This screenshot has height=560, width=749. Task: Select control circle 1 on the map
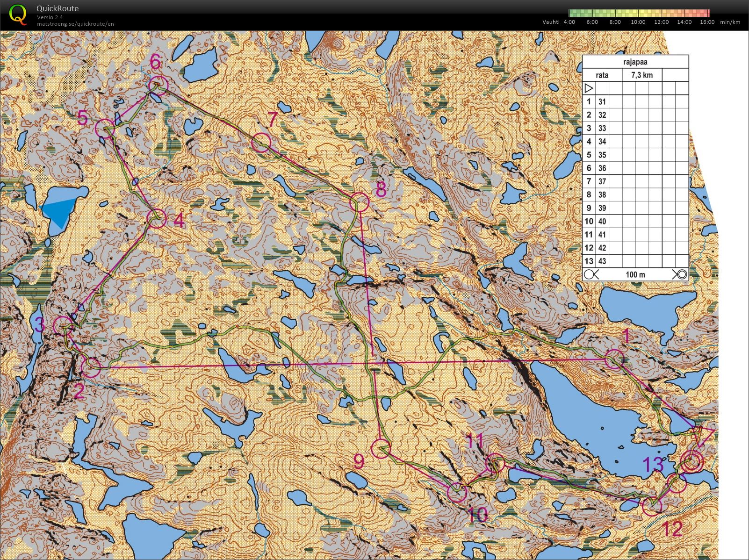[614, 359]
